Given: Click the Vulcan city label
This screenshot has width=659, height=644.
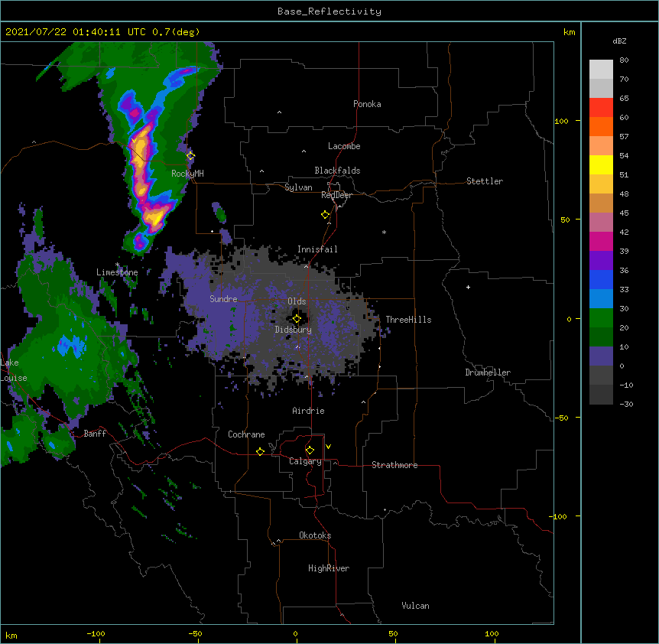Looking at the screenshot, I should pos(415,606).
